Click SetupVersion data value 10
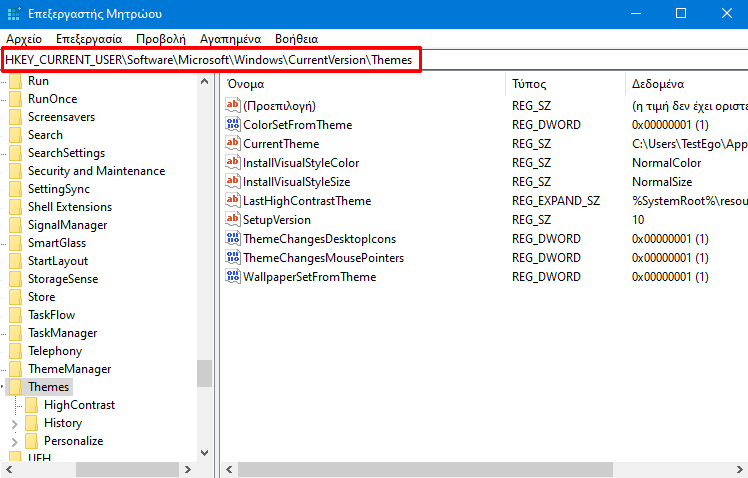The image size is (748, 478). (638, 220)
